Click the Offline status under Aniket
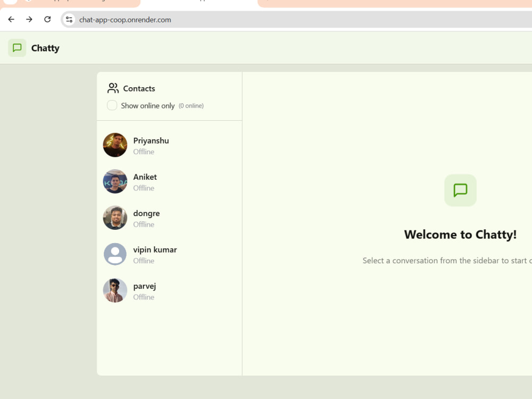The width and height of the screenshot is (532, 399). 144,188
